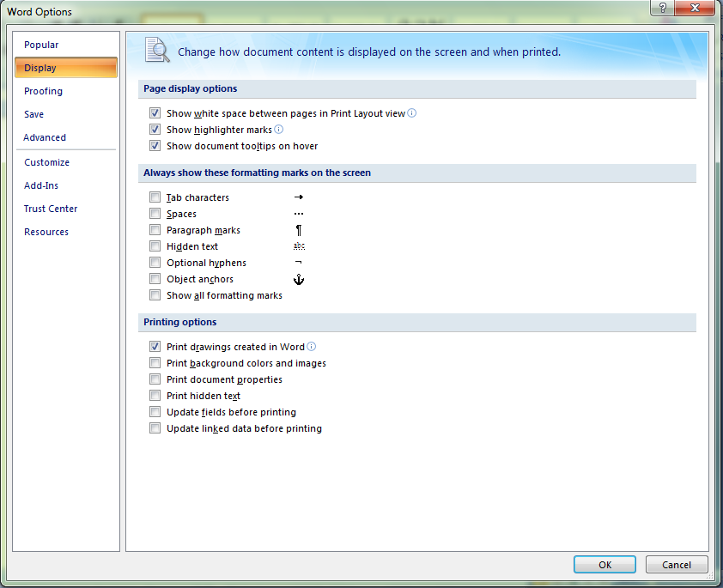Click info icon next to highlighter marks

[278, 130]
